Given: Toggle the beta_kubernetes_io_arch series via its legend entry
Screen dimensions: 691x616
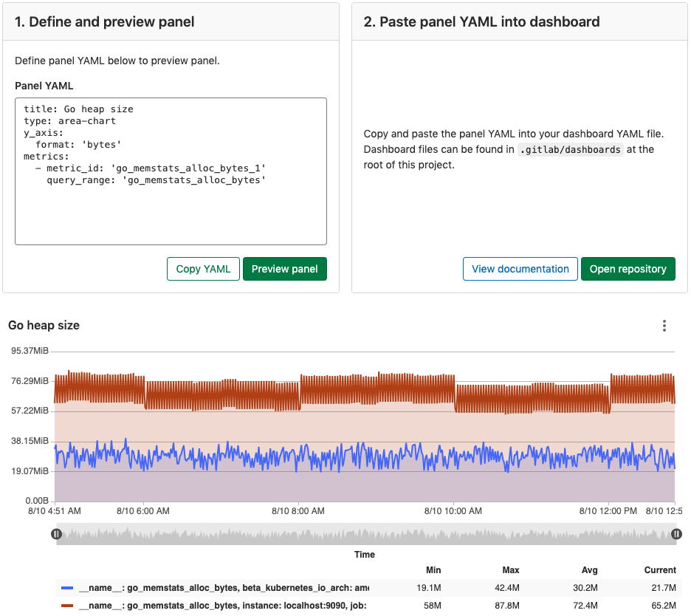Looking at the screenshot, I should [x=221, y=587].
